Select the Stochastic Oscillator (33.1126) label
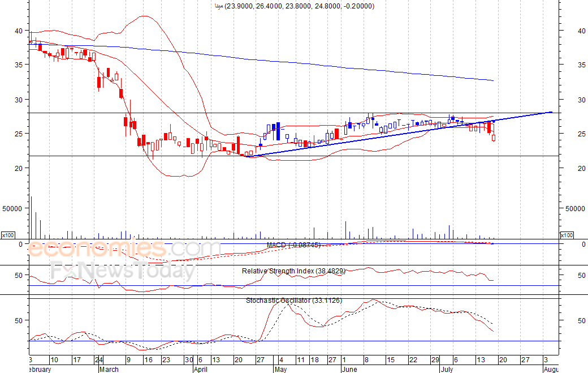588x373 pixels. pyautogui.click(x=294, y=301)
